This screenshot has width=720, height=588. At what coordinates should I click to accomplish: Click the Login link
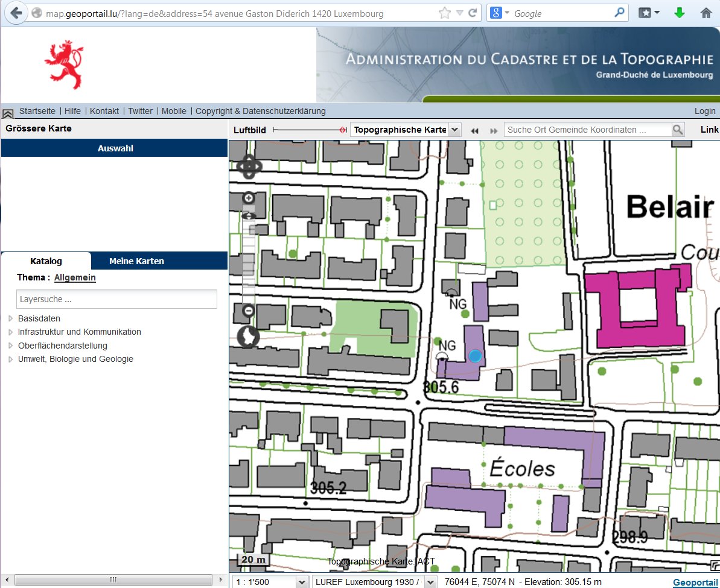(x=704, y=111)
